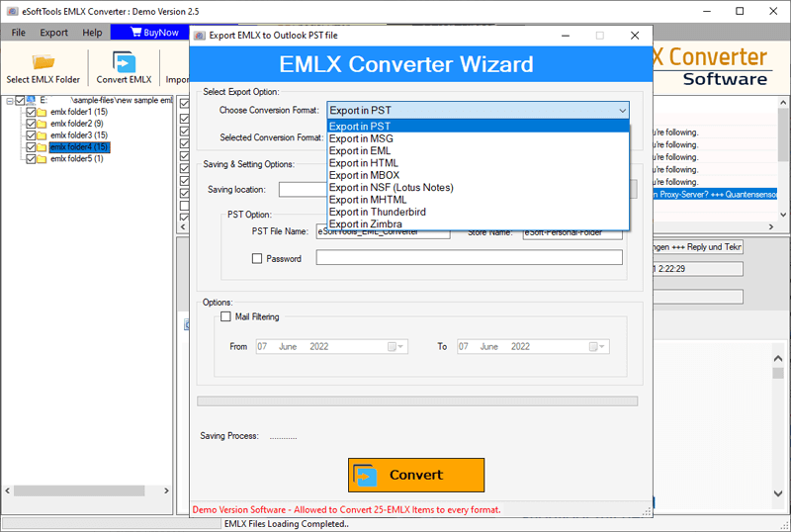Click the emlx folder1 folder icon
Viewport: 791px width, 532px height.
[42, 112]
